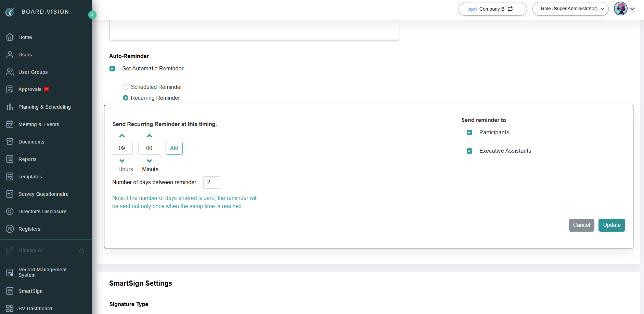Screen dimensions: 644x314
Task: Click the Director's Disclosure icon
Action: tap(10, 211)
